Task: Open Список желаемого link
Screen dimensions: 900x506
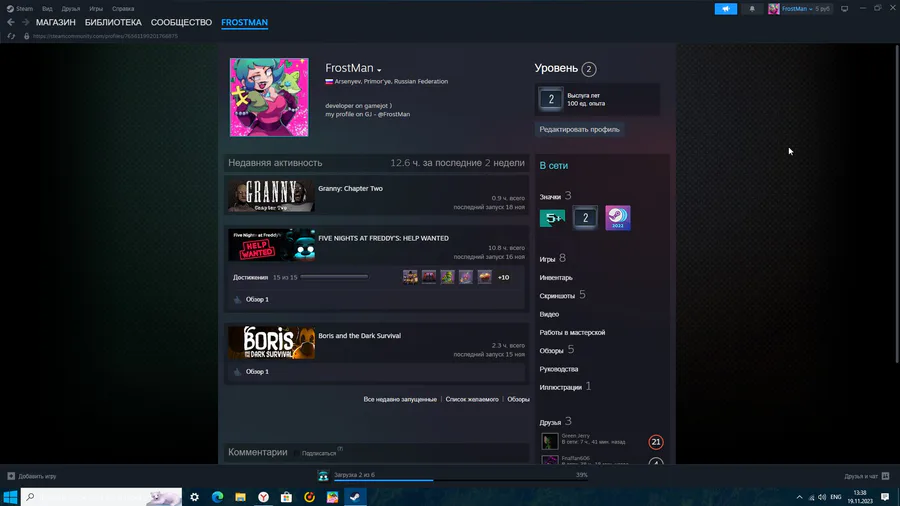Action: click(472, 399)
